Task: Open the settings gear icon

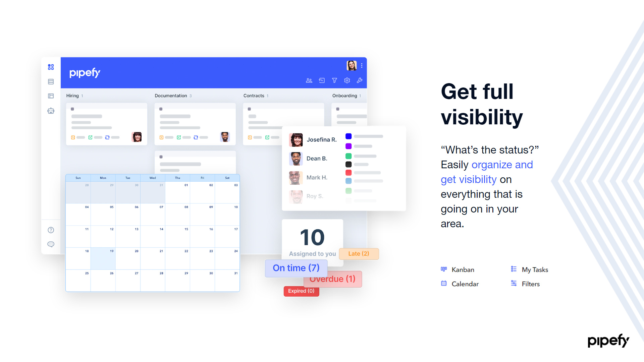Action: (x=348, y=80)
